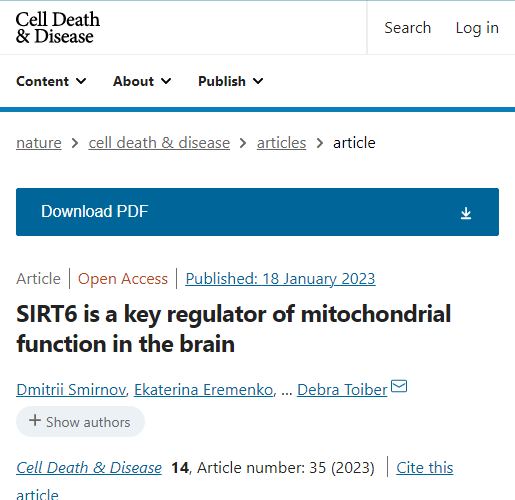Viewport: 515px width, 500px height.
Task: Open the Search option in header
Action: pos(407,28)
